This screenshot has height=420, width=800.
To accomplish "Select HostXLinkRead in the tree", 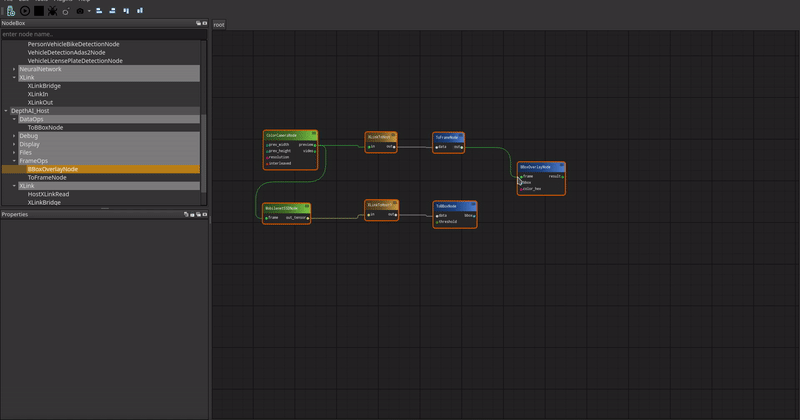I will tap(48, 194).
